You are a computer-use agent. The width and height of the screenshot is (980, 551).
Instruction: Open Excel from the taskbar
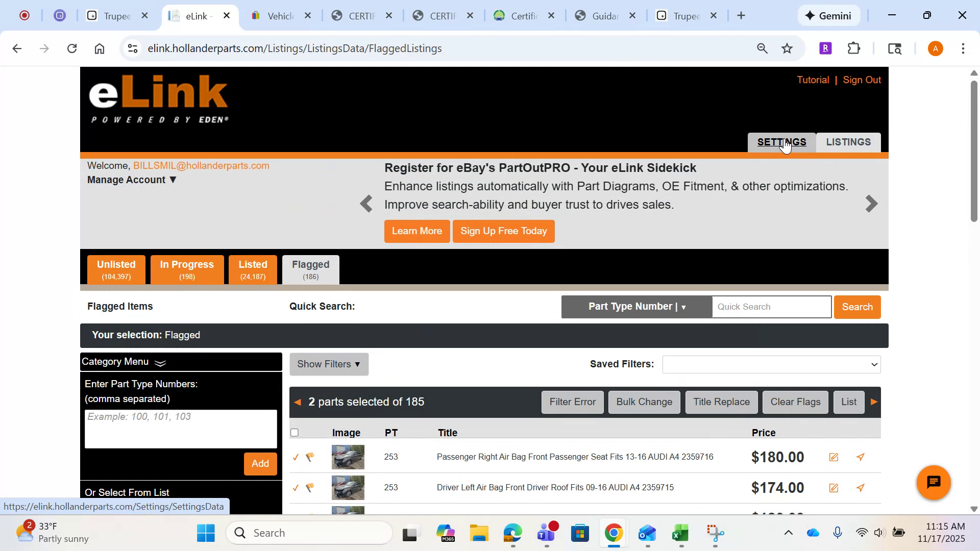pos(680,533)
